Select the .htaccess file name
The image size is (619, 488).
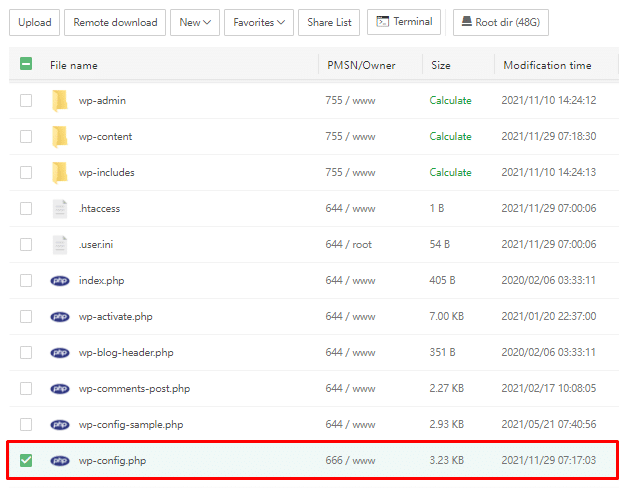(99, 208)
